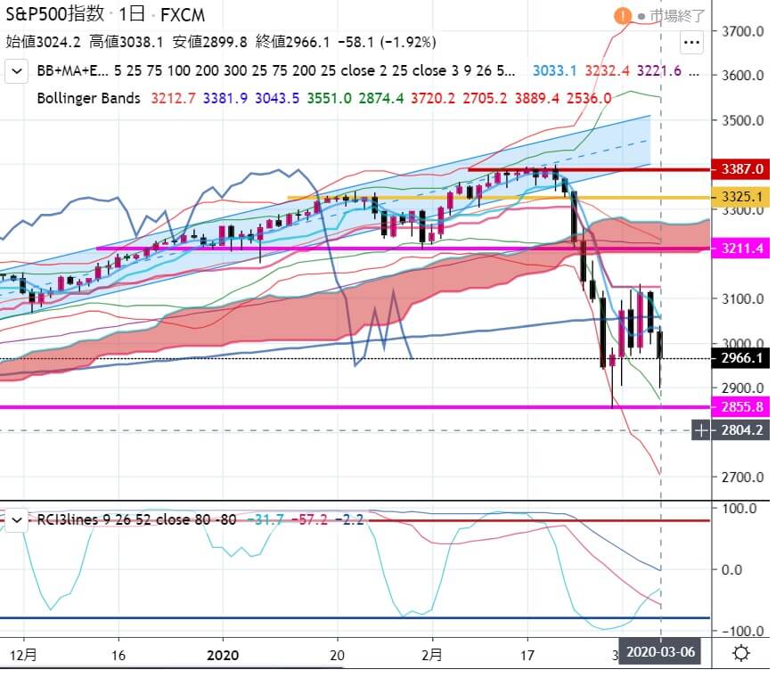Click the 3500.0 price scale label
Viewport: 784px width, 686px height.
742,120
